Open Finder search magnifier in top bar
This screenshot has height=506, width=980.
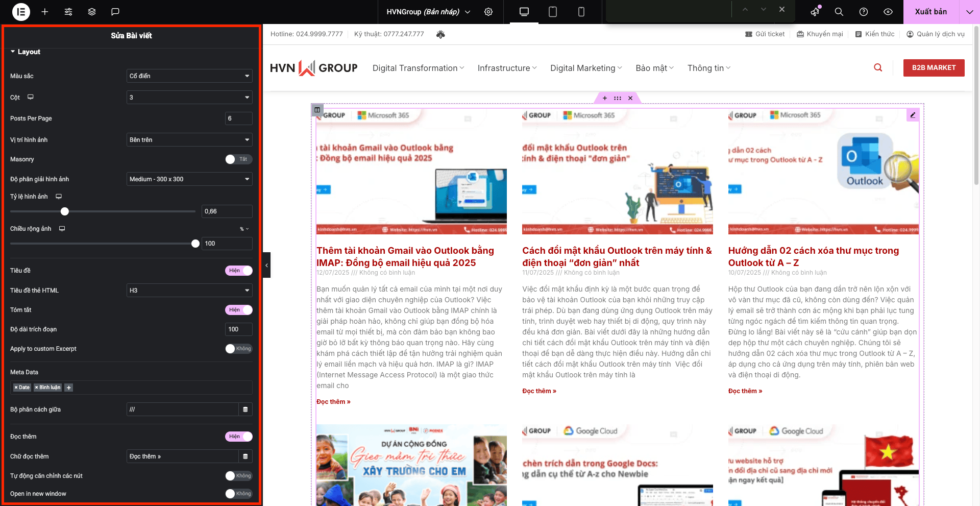[839, 12]
